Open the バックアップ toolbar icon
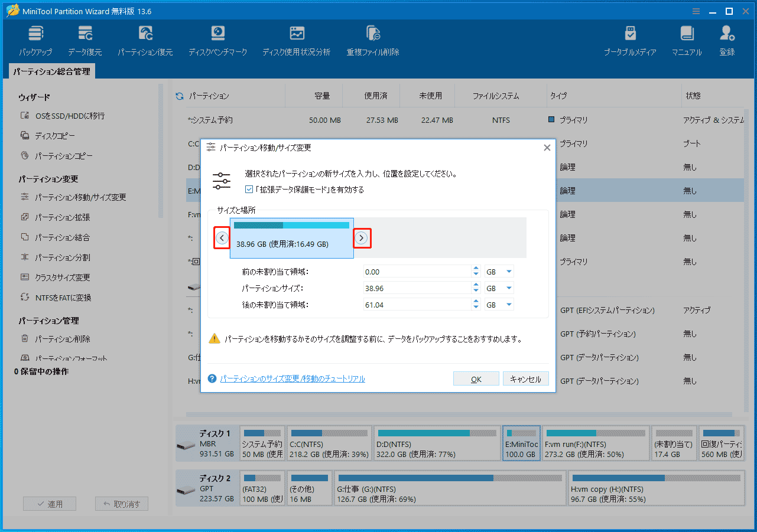 (x=35, y=41)
